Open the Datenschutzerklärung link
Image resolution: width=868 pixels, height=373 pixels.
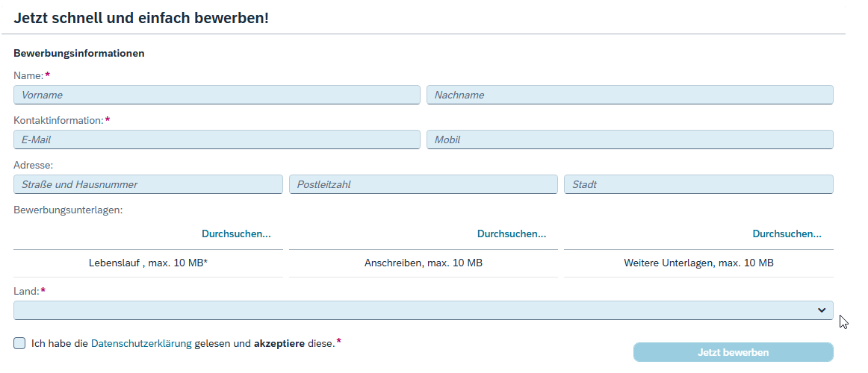coord(141,343)
